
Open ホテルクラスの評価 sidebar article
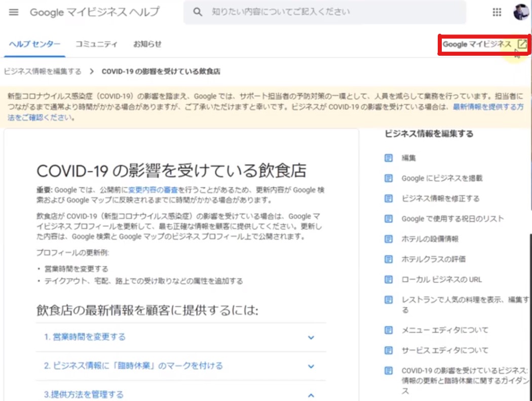coord(434,259)
